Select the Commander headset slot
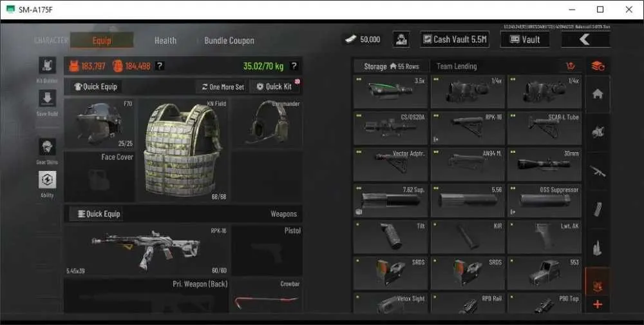 [x=267, y=124]
